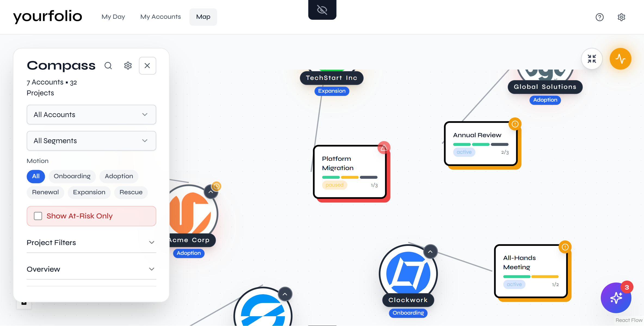Select the All motion filter
The width and height of the screenshot is (644, 326).
(x=36, y=176)
